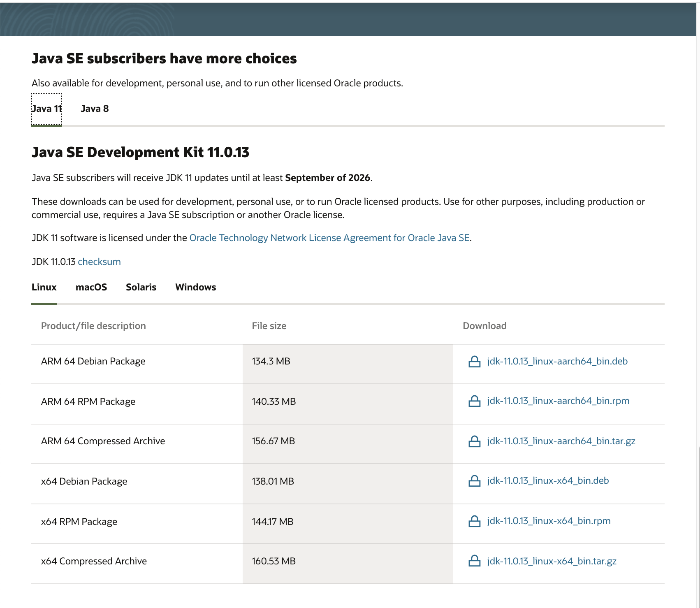Click the x64 Debian Package description

[x=84, y=481]
